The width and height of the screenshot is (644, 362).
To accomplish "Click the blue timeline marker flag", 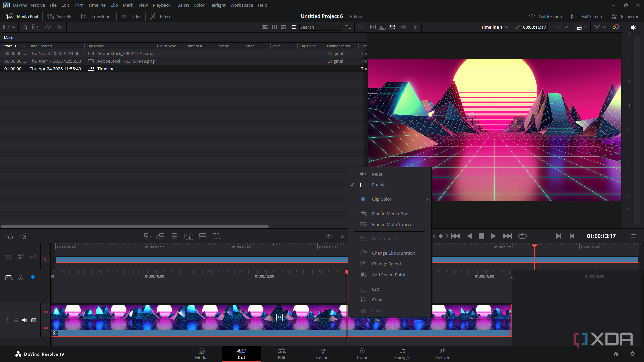I will click(33, 277).
